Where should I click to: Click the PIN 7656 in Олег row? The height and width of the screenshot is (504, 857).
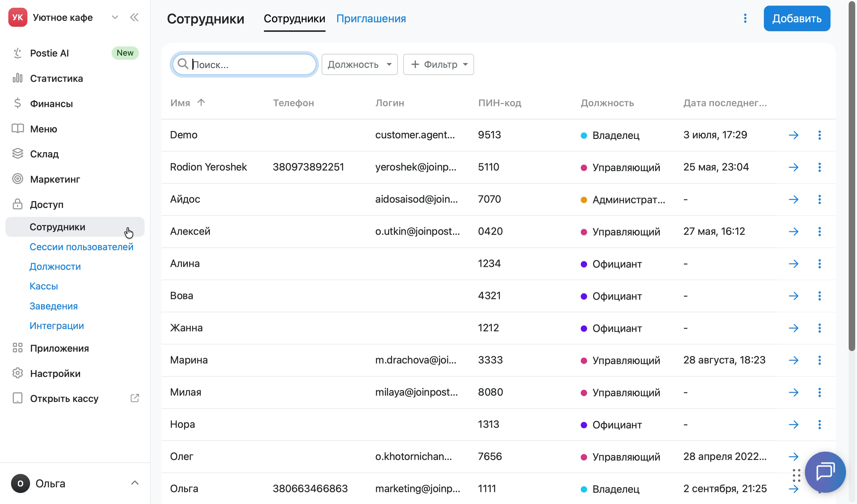pos(490,456)
